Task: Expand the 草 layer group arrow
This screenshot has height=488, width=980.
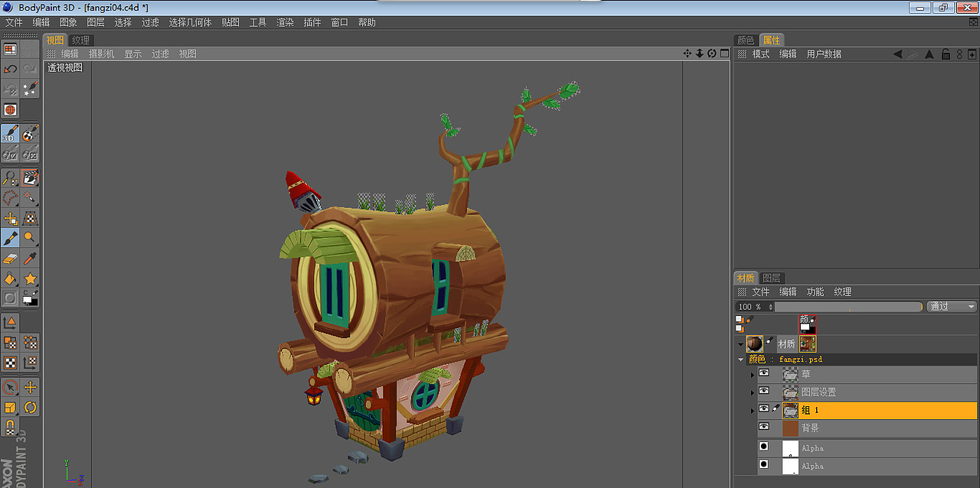Action: click(x=752, y=375)
